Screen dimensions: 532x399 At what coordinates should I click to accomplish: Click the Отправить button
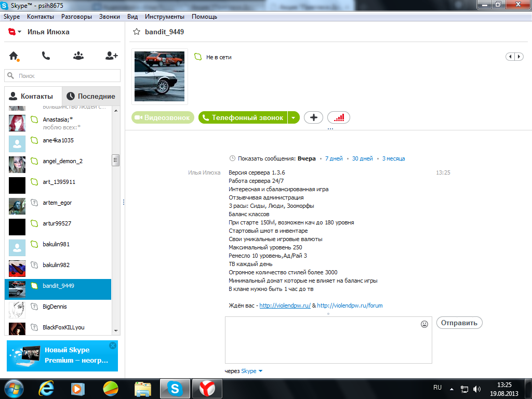click(x=459, y=323)
